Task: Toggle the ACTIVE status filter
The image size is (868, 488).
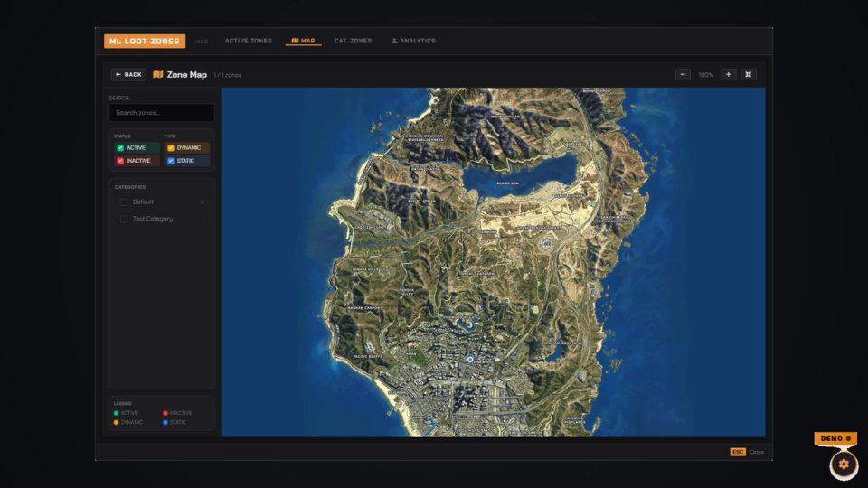Action: coord(137,147)
